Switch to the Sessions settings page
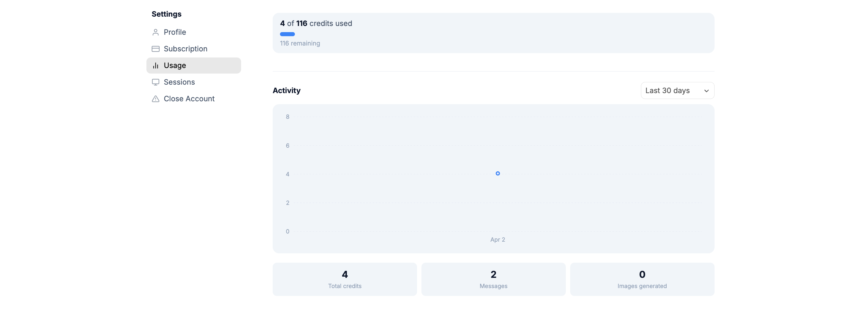868x319 pixels. click(x=179, y=82)
